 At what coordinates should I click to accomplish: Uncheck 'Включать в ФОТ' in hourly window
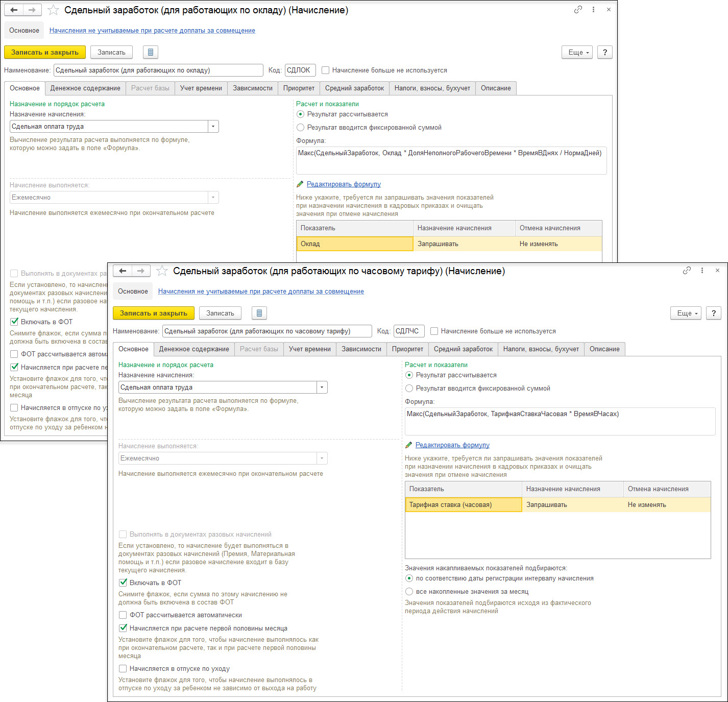(123, 583)
